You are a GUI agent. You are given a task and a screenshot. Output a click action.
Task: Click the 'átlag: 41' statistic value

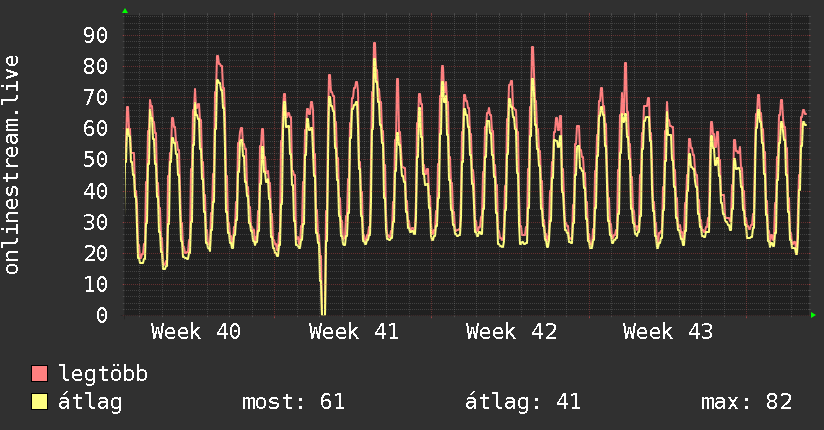523,402
